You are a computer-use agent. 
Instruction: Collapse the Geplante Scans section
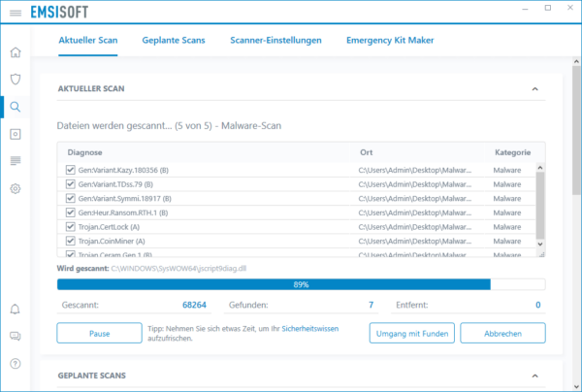(534, 376)
